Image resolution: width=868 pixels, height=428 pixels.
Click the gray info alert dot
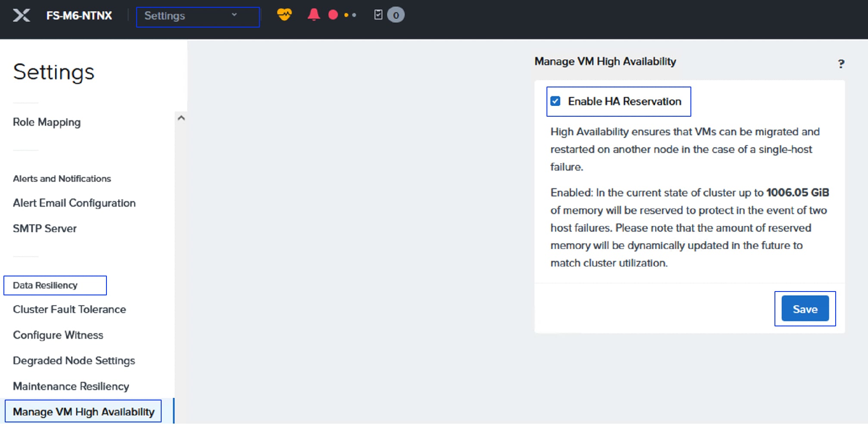click(x=354, y=15)
